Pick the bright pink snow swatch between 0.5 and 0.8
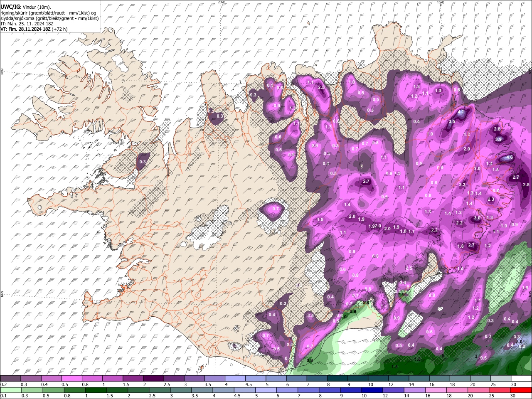This screenshot has width=532, height=399. pos(71,379)
